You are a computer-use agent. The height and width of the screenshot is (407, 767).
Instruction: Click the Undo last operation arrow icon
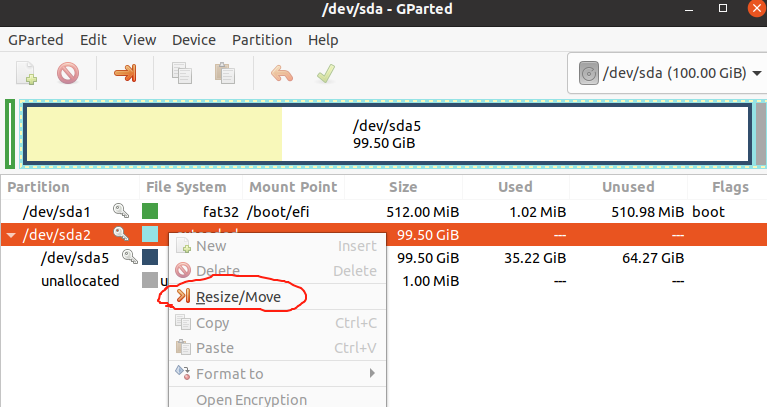pyautogui.click(x=282, y=74)
